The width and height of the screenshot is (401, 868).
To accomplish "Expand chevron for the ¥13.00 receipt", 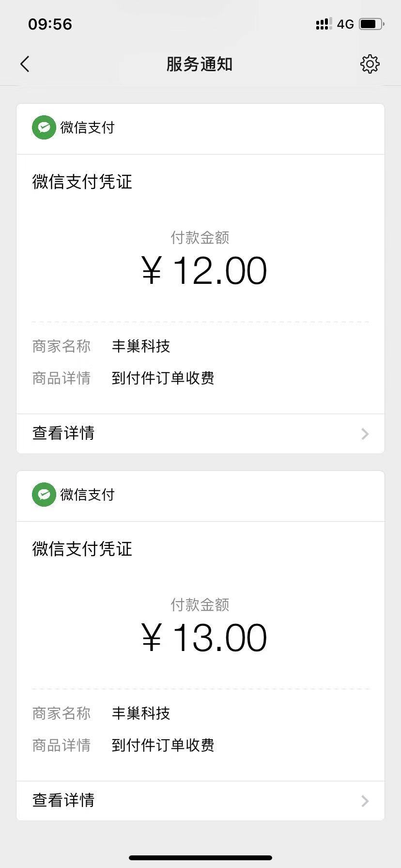I will [x=365, y=801].
